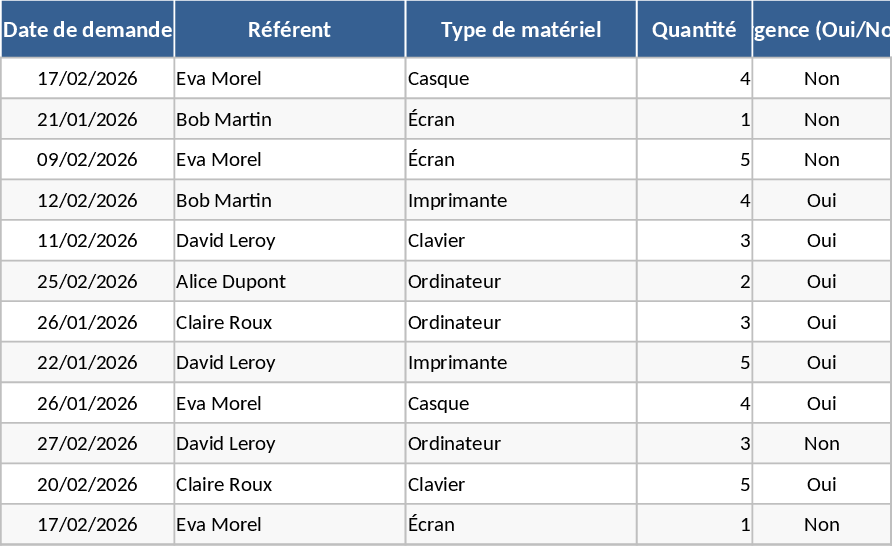
Task: Click Imprimante in the 12/02/2026 row
Action: 521,201
